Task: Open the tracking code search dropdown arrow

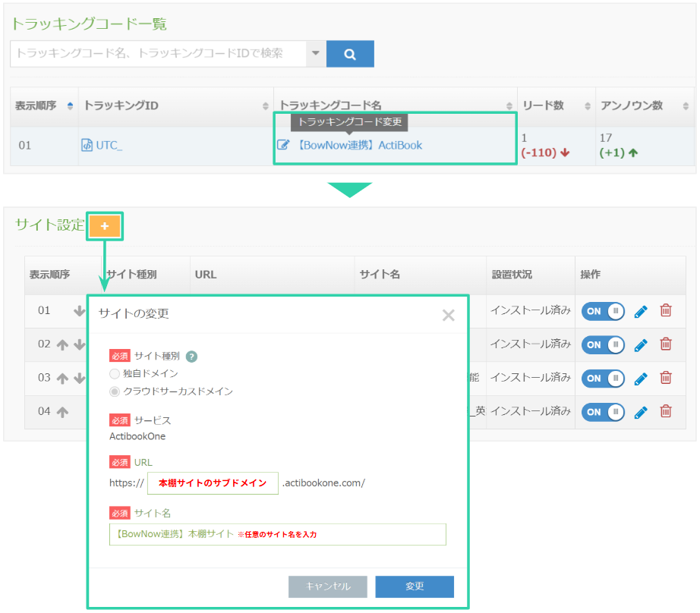Action: click(x=316, y=54)
